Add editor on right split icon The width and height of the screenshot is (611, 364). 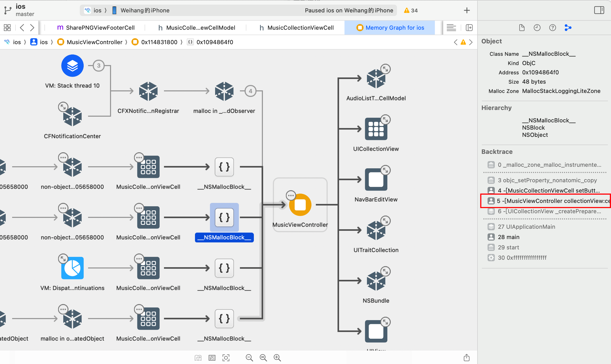469,28
